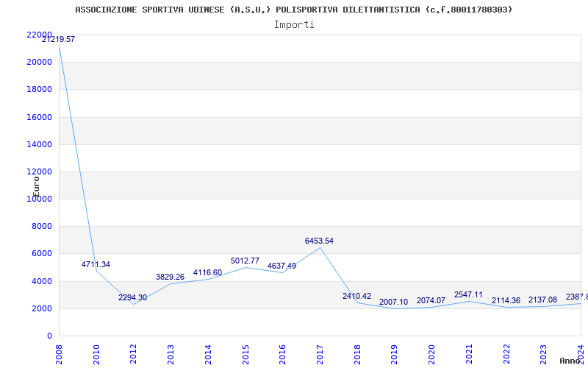Select the 4711.34 data point label
Image resolution: width=588 pixels, height=368 pixels.
click(x=96, y=264)
